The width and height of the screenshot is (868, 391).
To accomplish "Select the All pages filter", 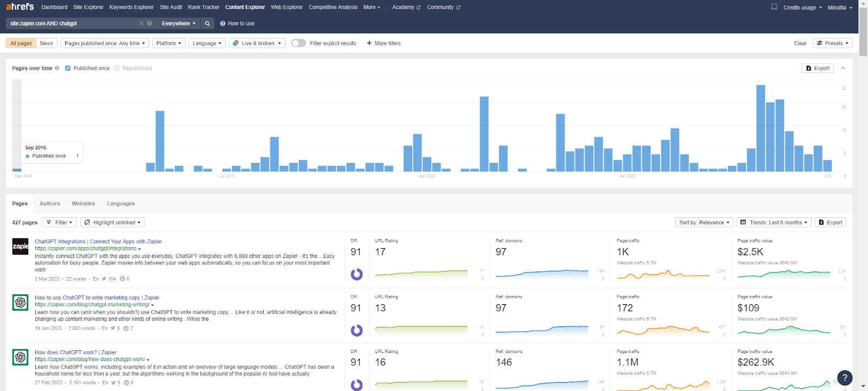I will pos(21,43).
